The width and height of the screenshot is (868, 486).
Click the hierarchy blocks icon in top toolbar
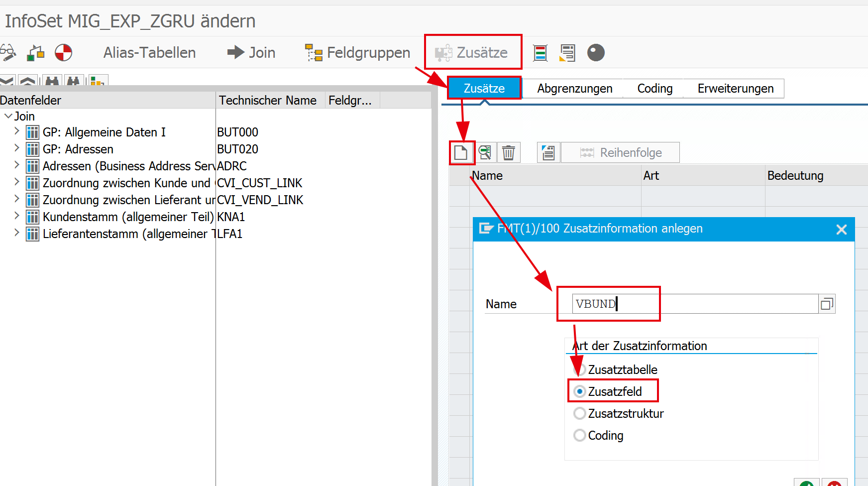(35, 52)
